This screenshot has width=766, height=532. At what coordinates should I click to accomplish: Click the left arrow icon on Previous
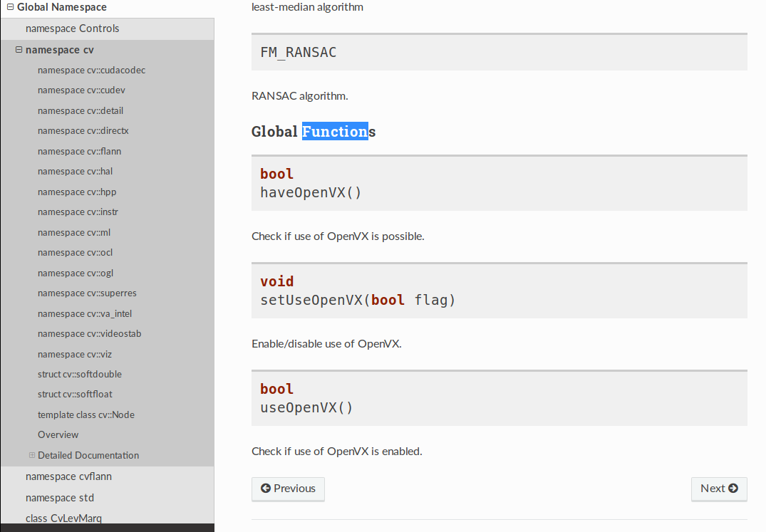(x=266, y=489)
